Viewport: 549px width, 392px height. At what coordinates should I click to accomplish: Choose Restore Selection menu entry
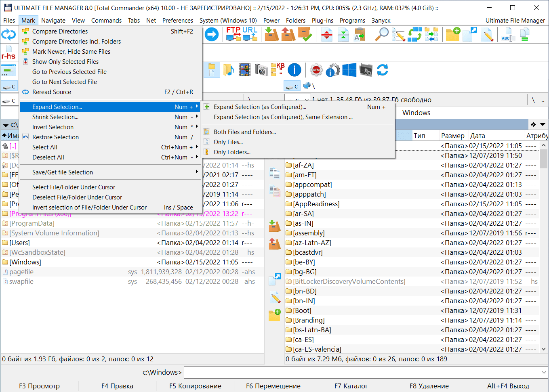[x=110, y=137]
